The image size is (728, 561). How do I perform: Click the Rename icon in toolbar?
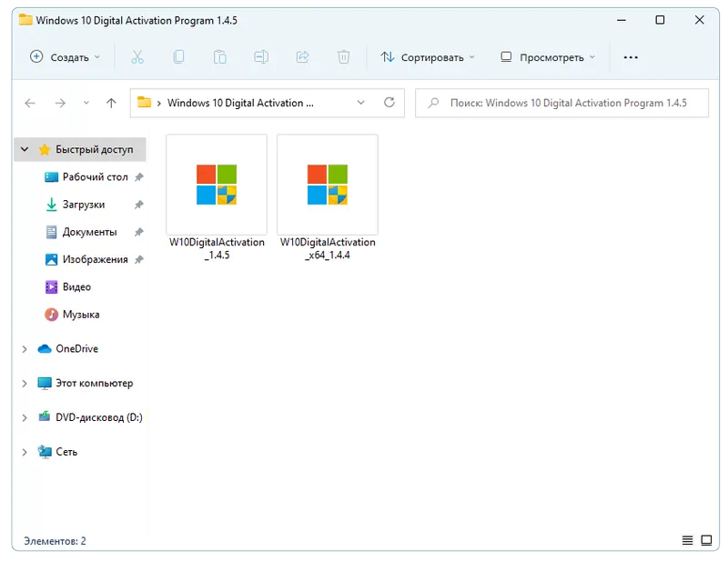[x=261, y=57]
